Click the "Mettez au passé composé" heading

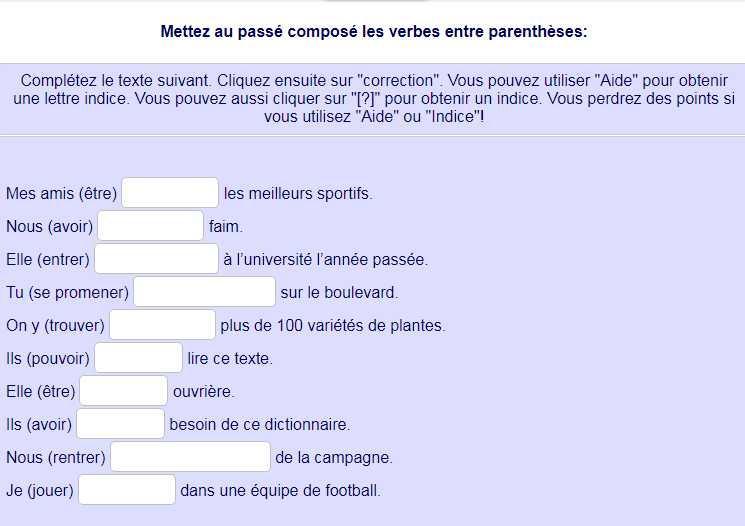(x=373, y=32)
